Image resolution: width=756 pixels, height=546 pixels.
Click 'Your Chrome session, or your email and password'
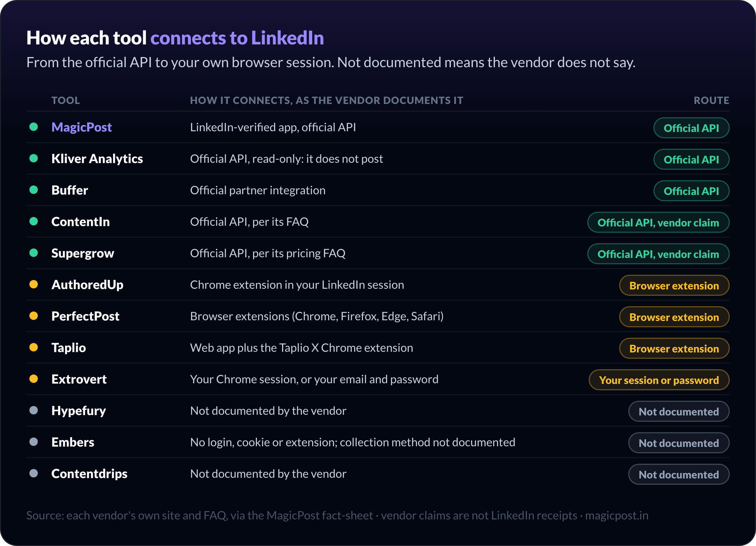coord(314,379)
